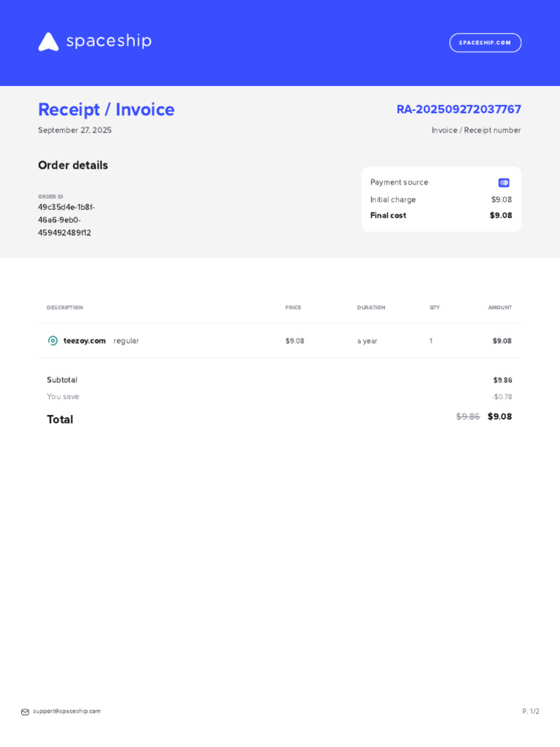
Task: Click the Initial charge label
Action: pyautogui.click(x=393, y=200)
